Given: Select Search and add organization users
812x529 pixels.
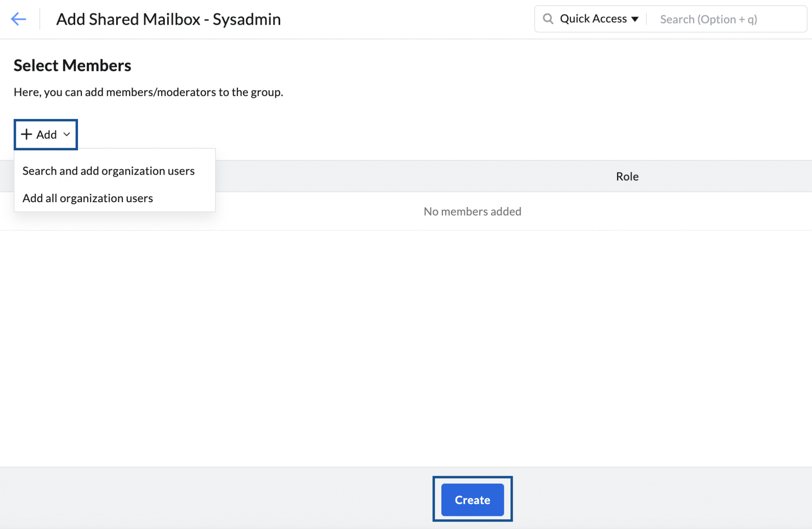Looking at the screenshot, I should pos(108,171).
